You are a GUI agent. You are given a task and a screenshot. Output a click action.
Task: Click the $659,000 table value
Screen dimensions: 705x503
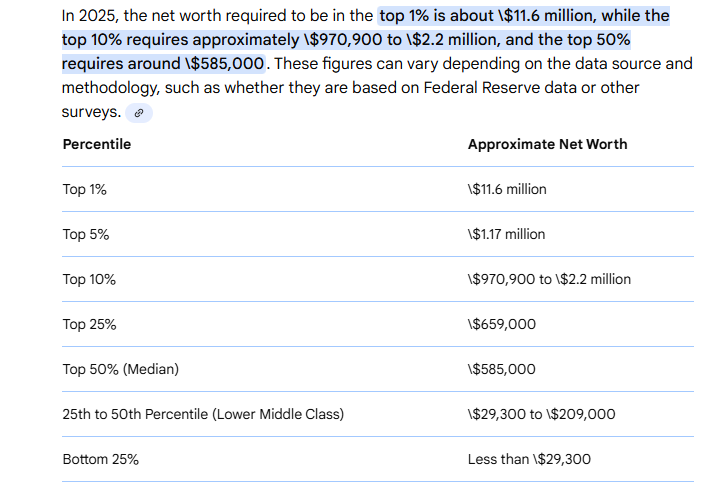click(501, 324)
